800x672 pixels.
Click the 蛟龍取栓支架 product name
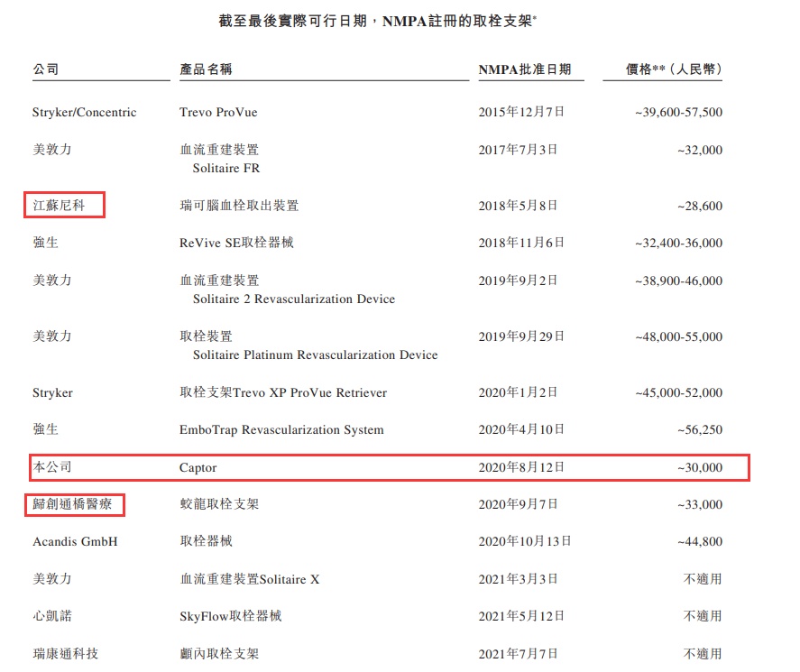(x=219, y=504)
